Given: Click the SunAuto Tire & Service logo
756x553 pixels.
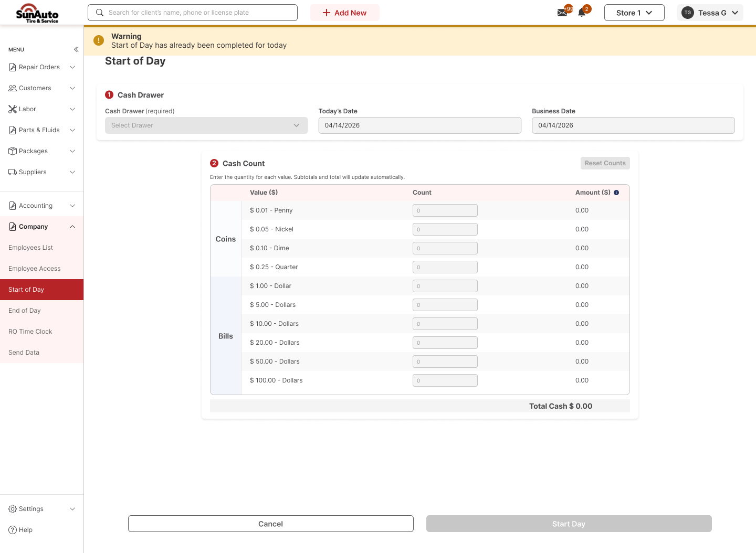Looking at the screenshot, I should coord(37,13).
